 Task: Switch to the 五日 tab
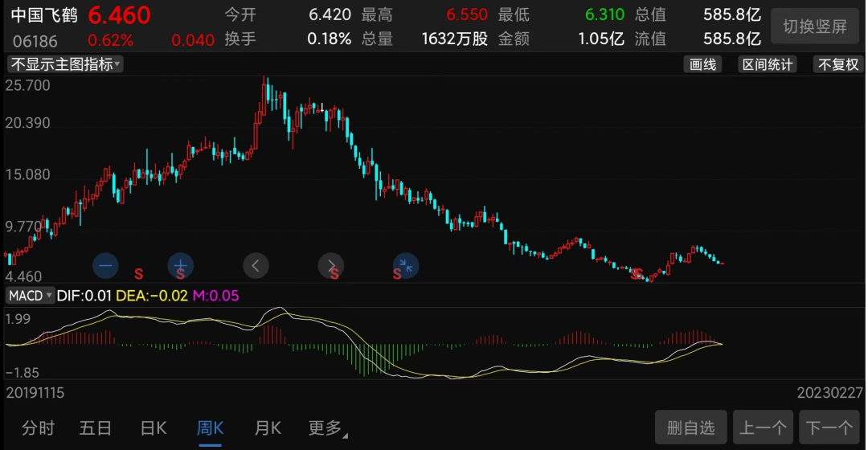click(96, 427)
